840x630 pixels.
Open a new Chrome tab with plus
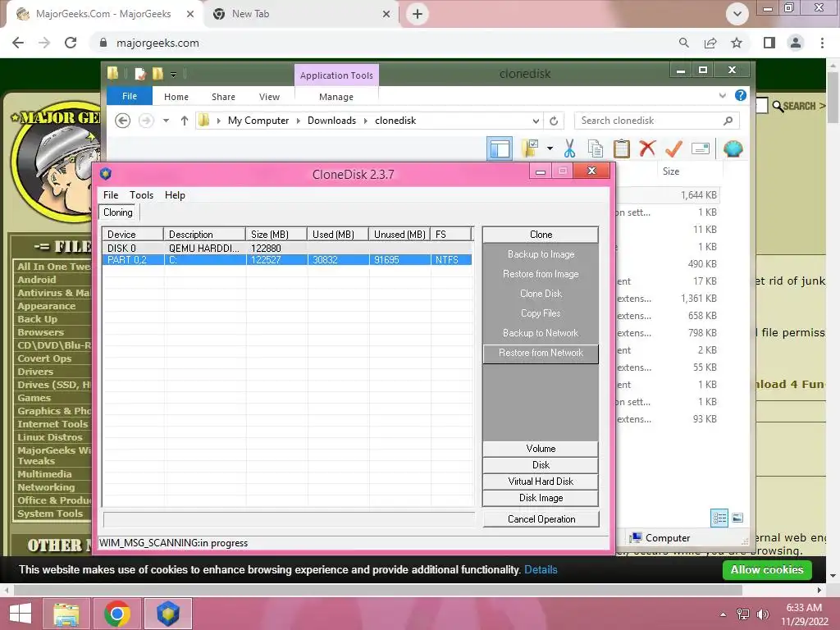418,14
